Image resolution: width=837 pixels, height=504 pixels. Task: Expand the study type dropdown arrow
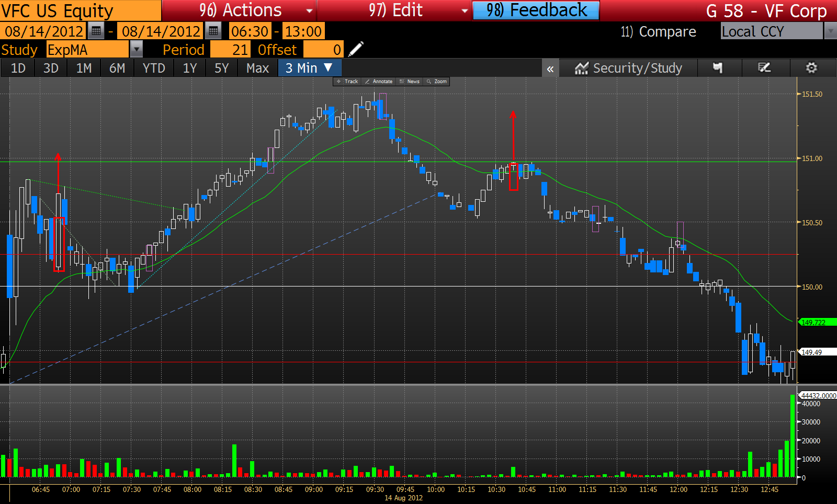click(136, 50)
